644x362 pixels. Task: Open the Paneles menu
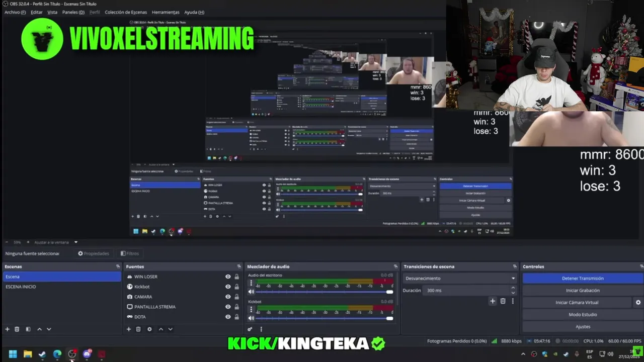click(x=73, y=12)
